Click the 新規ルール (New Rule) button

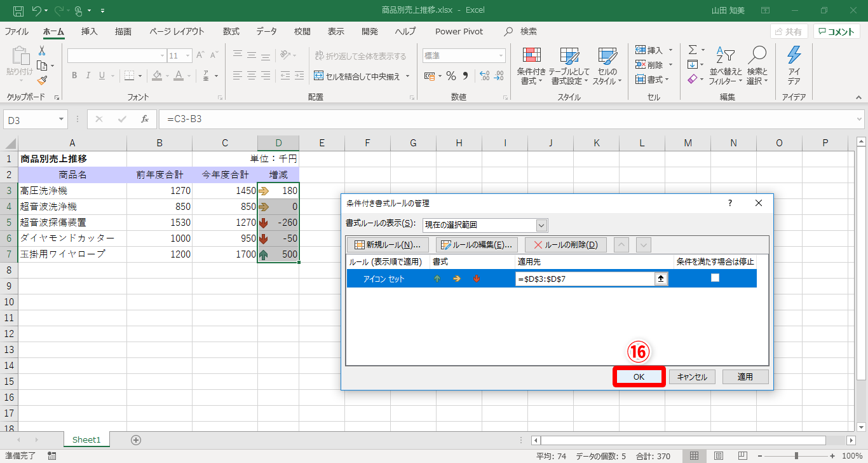[x=388, y=245]
